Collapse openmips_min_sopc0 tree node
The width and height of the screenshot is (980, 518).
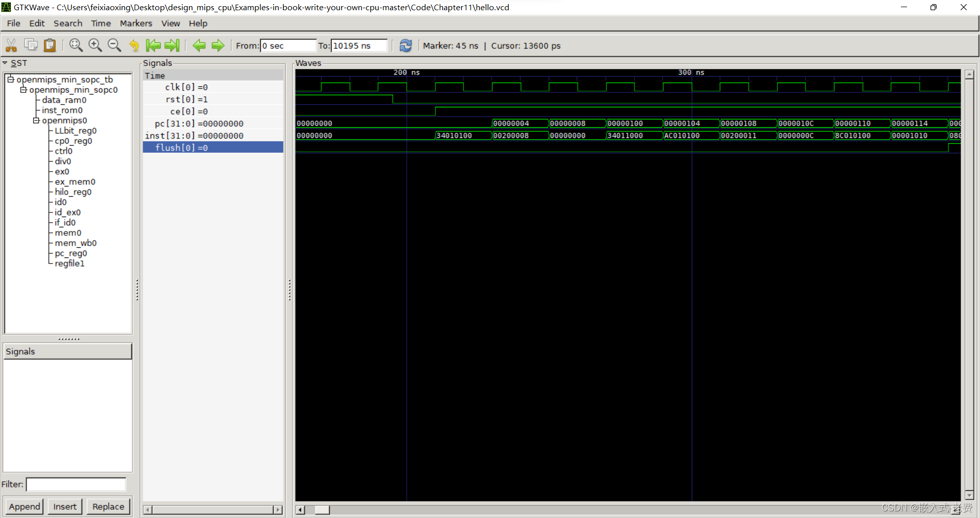pos(23,89)
